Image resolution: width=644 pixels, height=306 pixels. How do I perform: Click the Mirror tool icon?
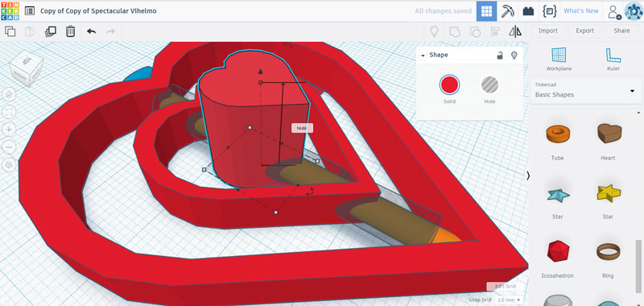[x=515, y=31]
